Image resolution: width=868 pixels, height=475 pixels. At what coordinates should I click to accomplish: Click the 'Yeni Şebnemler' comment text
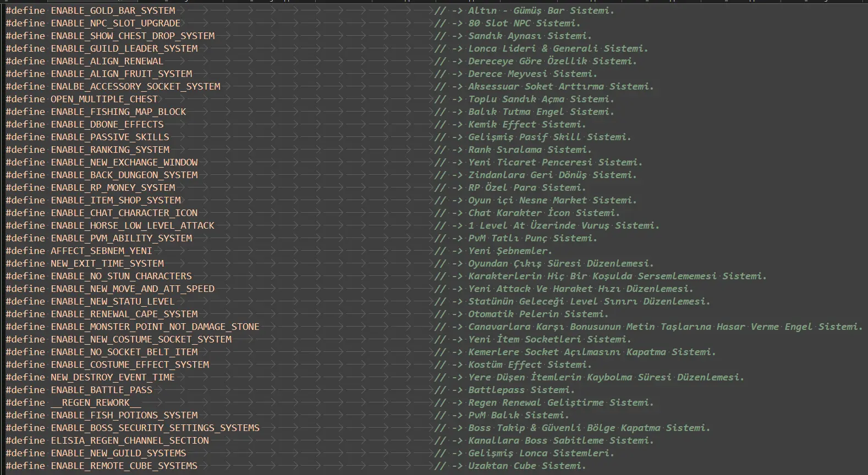[509, 251]
